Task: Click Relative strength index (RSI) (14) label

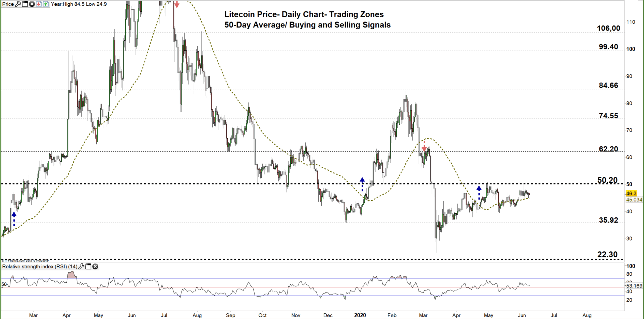Action: (x=40, y=267)
